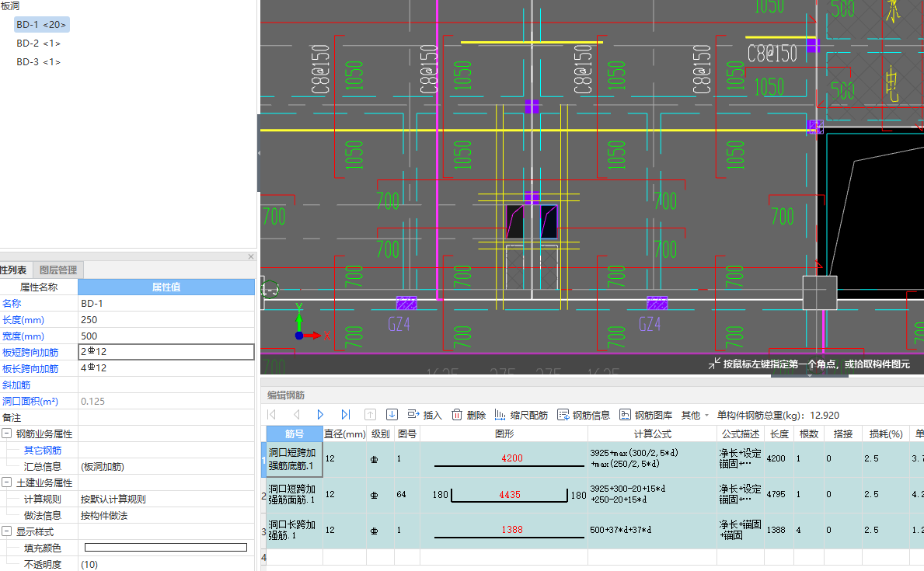
Task: Click 备注 property row
Action: tap(127, 417)
